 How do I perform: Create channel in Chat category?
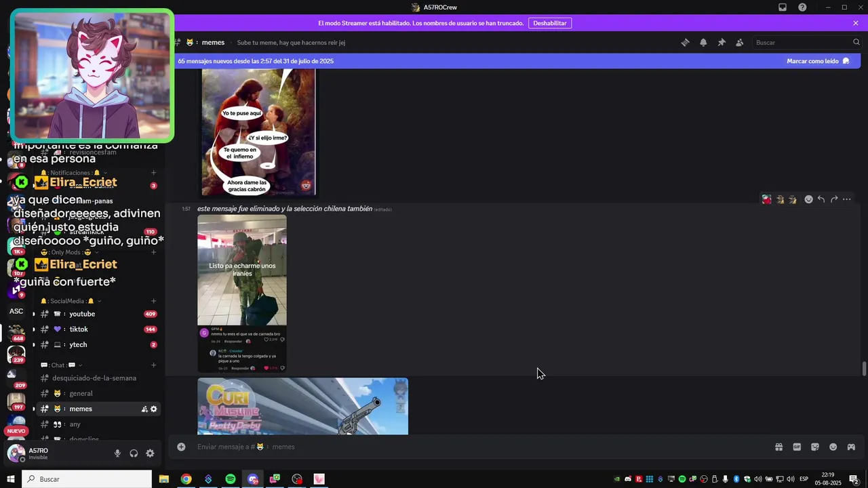point(154,365)
